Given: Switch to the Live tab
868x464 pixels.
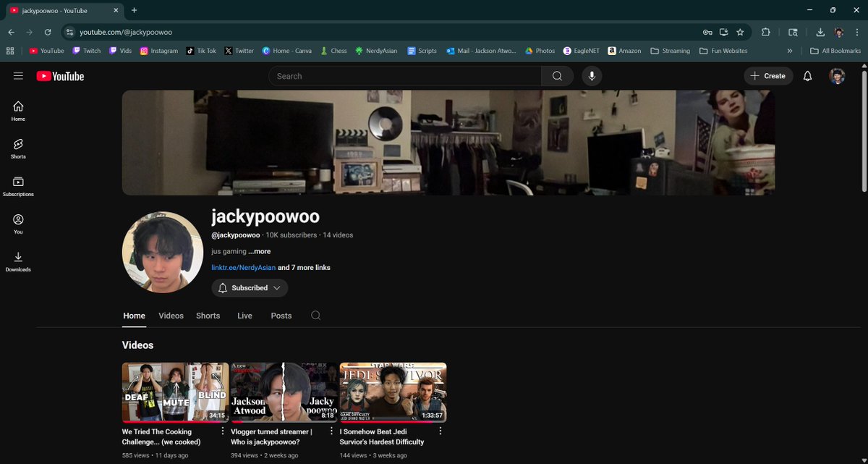Looking at the screenshot, I should coord(244,316).
